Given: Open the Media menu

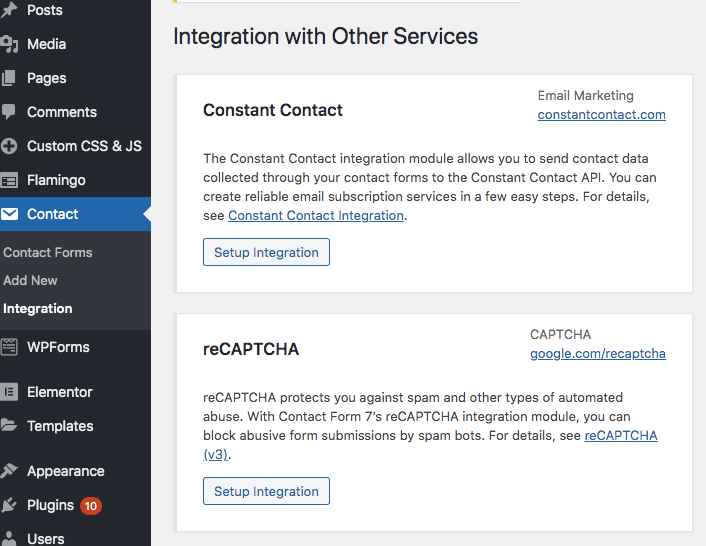Looking at the screenshot, I should click(x=46, y=44).
